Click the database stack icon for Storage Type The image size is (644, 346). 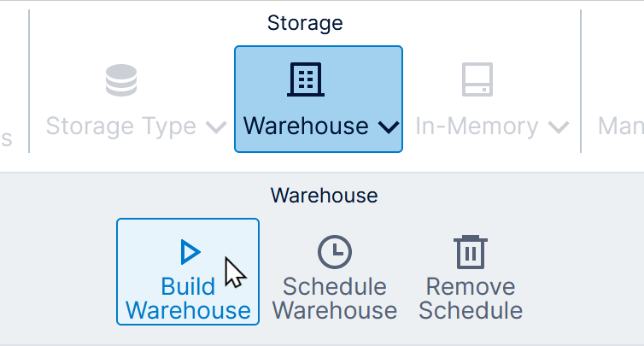(x=122, y=80)
